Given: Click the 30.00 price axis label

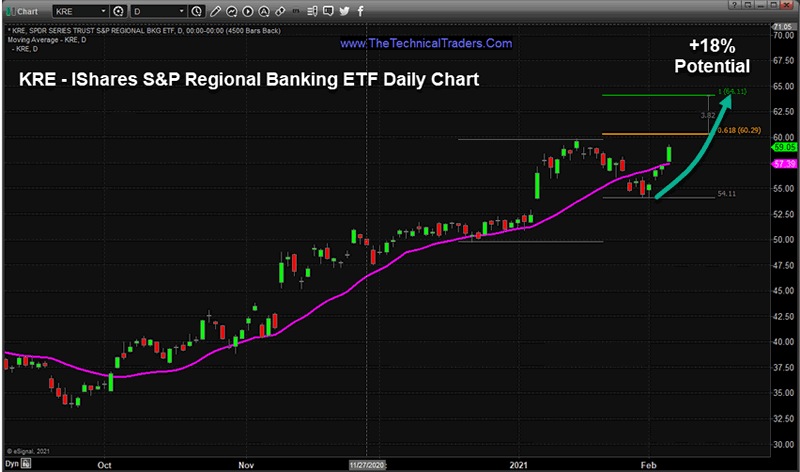Looking at the screenshot, I should 783,444.
